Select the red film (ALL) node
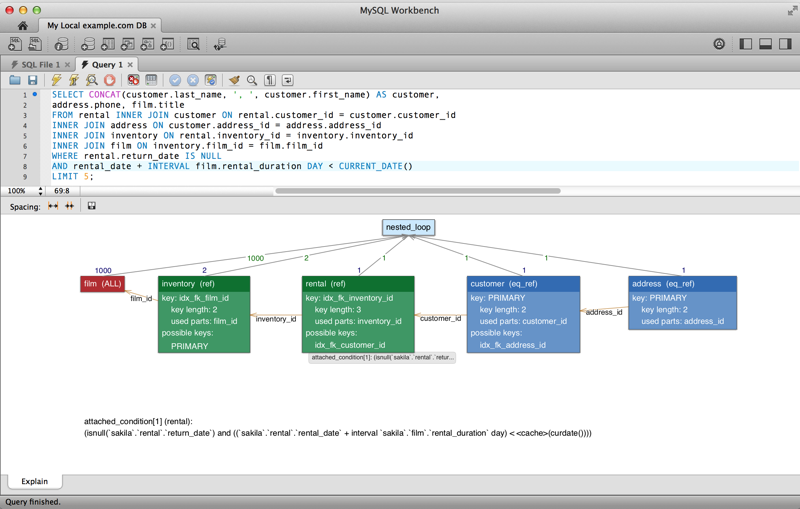 coord(103,284)
